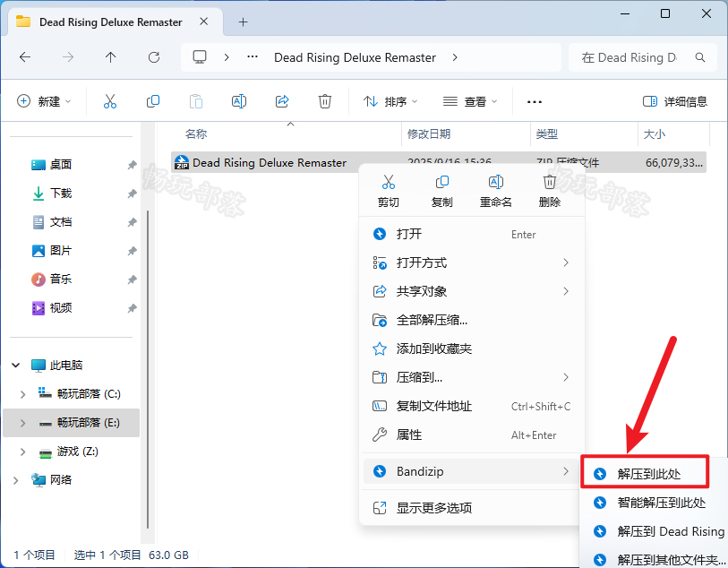
Task: Close the Dead Rising Deluxe Remaster tab
Action: (x=203, y=22)
